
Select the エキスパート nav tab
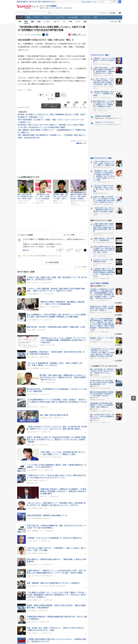pyautogui.click(x=48, y=17)
